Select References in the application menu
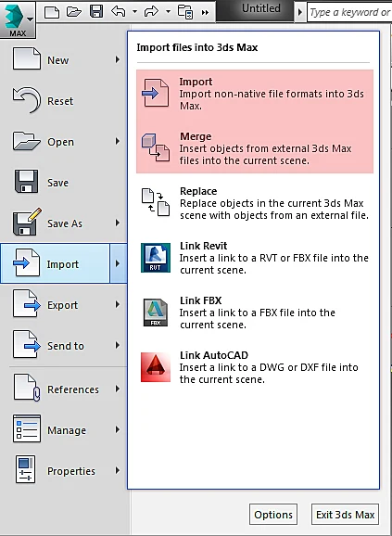This screenshot has height=536, width=392. click(65, 389)
